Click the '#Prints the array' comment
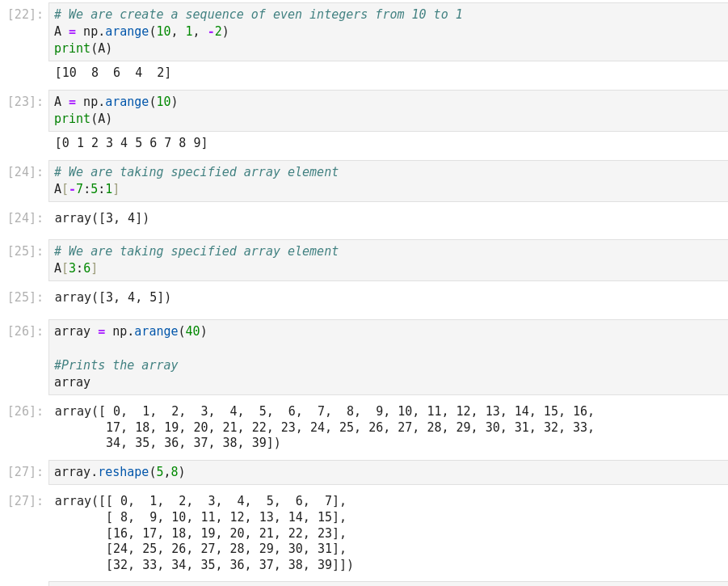Image resolution: width=728 pixels, height=586 pixels. pyautogui.click(x=116, y=365)
